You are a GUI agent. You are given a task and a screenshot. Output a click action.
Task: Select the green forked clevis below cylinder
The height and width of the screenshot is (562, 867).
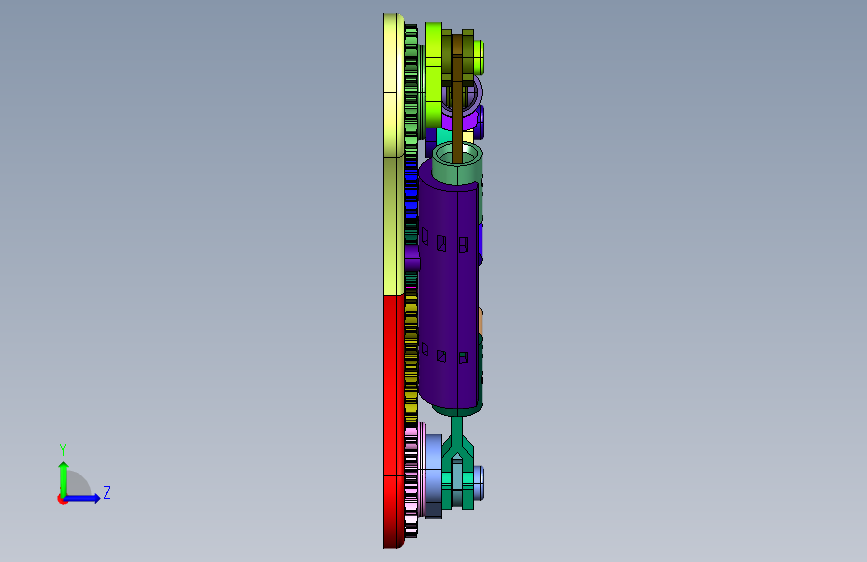pos(458,462)
